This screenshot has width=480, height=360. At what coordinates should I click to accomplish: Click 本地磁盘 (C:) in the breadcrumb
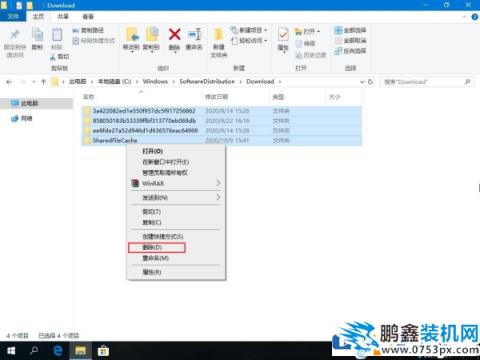click(x=114, y=82)
